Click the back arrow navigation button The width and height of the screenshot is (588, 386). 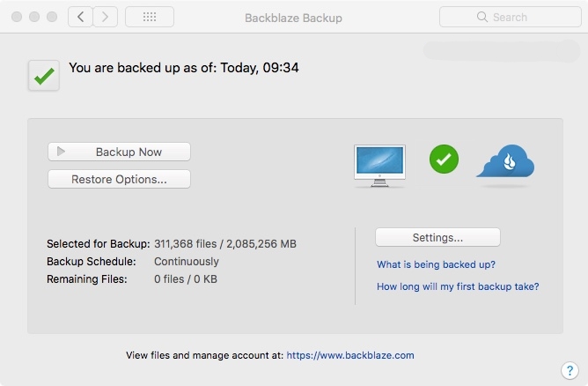click(80, 17)
